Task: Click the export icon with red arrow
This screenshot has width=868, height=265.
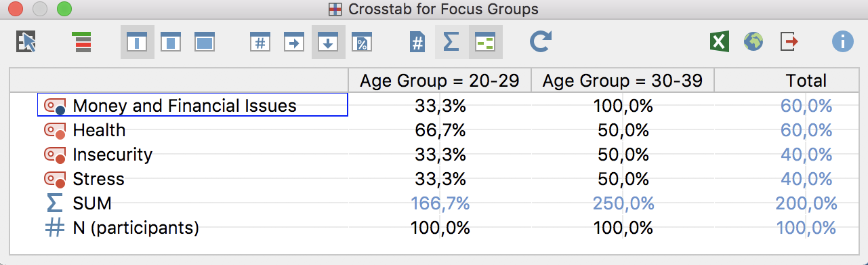Action: (x=789, y=42)
